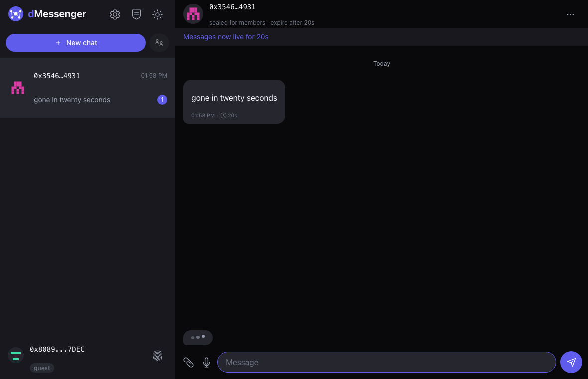Click the 01:58 PM timestamp in chat list
The width and height of the screenshot is (588, 379).
pos(154,76)
